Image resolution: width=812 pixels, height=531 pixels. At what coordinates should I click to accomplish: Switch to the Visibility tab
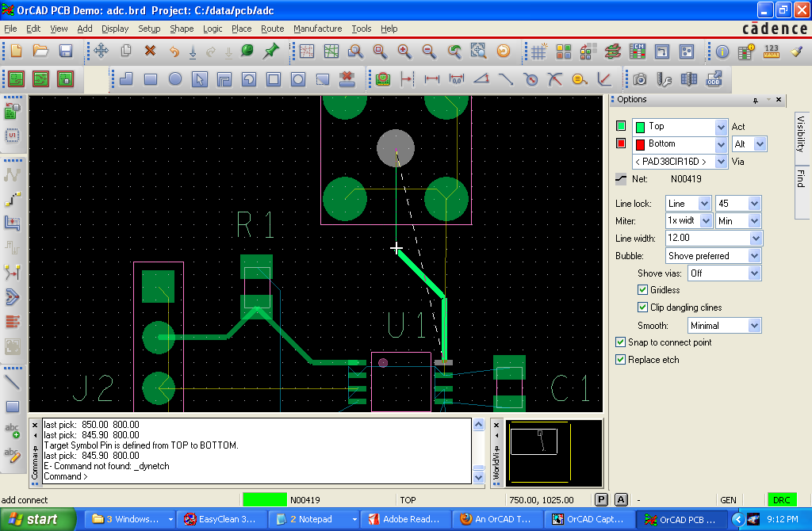[x=801, y=134]
